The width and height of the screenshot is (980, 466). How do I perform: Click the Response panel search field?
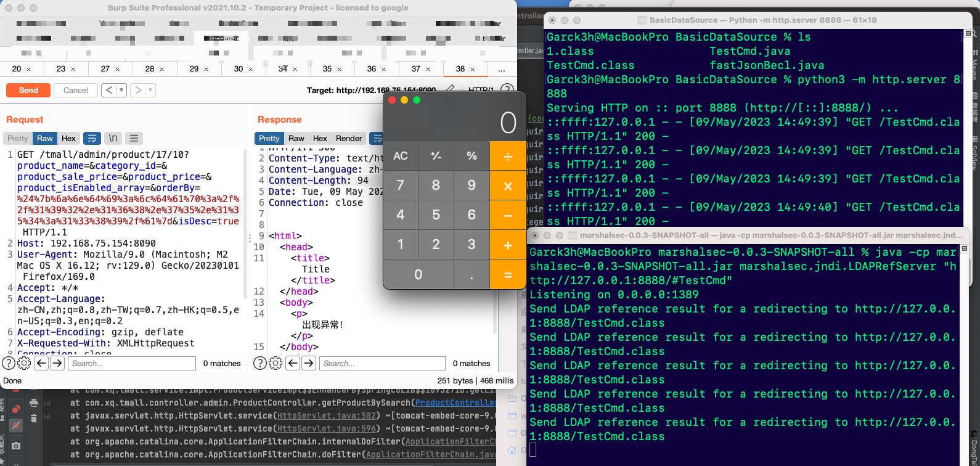click(x=383, y=363)
